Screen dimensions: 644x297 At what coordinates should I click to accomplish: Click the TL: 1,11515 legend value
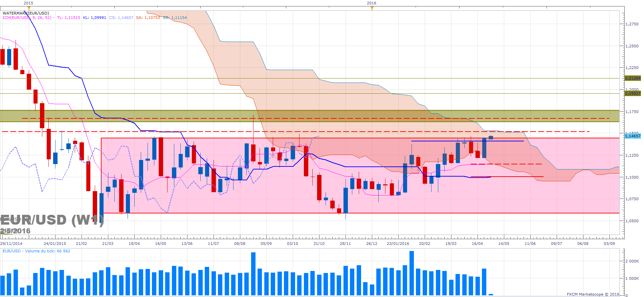[x=68, y=18]
